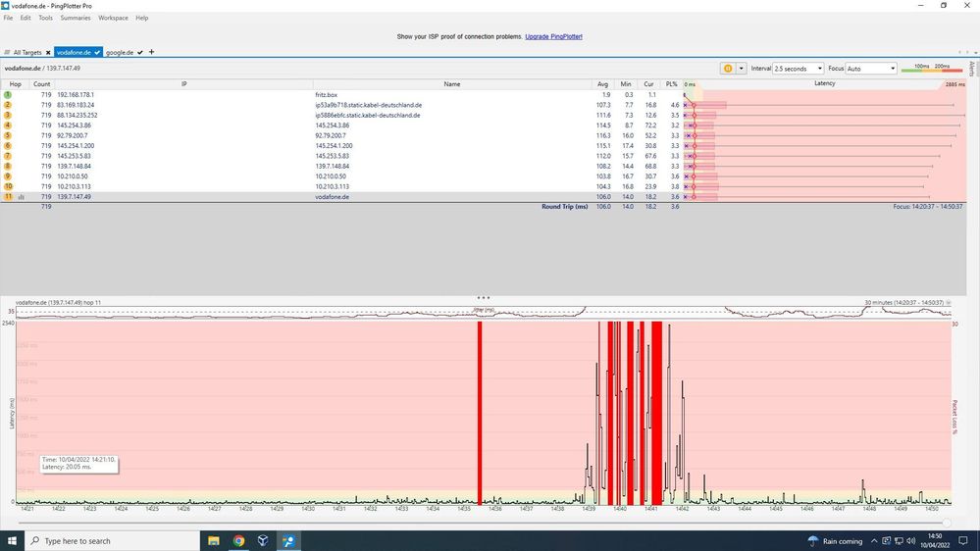This screenshot has width=980, height=551.
Task: Select hop 9 orange circle icon
Action: coord(8,176)
